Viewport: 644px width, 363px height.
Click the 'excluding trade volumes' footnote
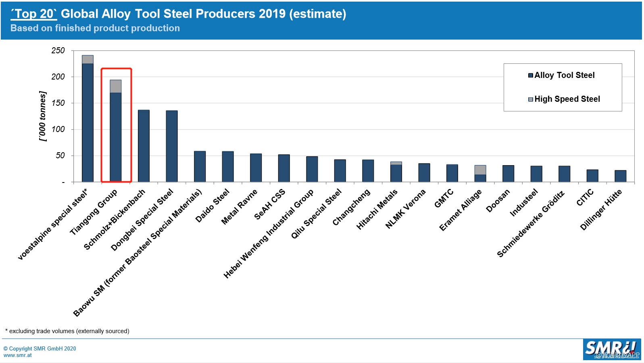[x=67, y=331]
